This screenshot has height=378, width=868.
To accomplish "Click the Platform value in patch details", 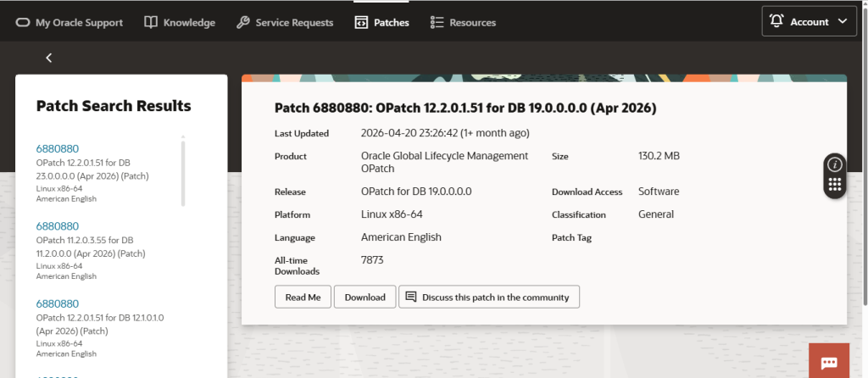I will coord(392,214).
